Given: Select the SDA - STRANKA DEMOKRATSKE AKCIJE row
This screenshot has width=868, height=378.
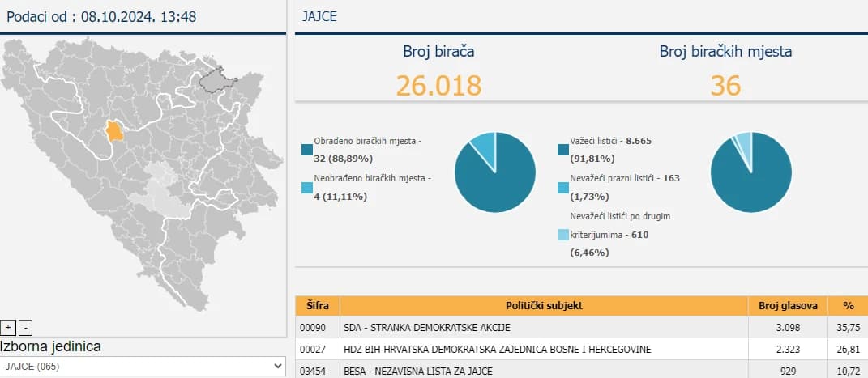Looking at the screenshot, I should pos(581,327).
